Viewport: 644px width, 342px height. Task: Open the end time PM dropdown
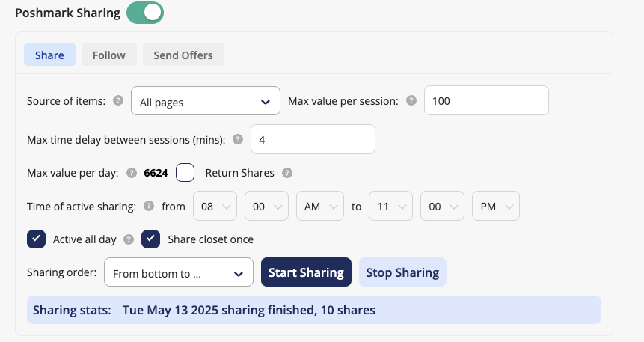[495, 207]
